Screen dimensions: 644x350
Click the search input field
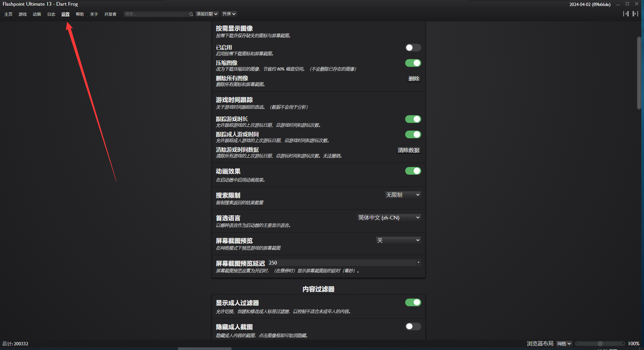pos(156,14)
